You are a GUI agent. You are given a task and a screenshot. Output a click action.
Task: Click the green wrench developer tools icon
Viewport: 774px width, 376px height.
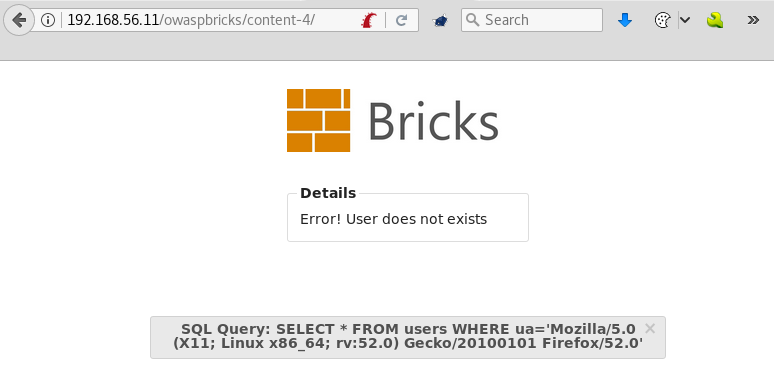click(x=715, y=20)
